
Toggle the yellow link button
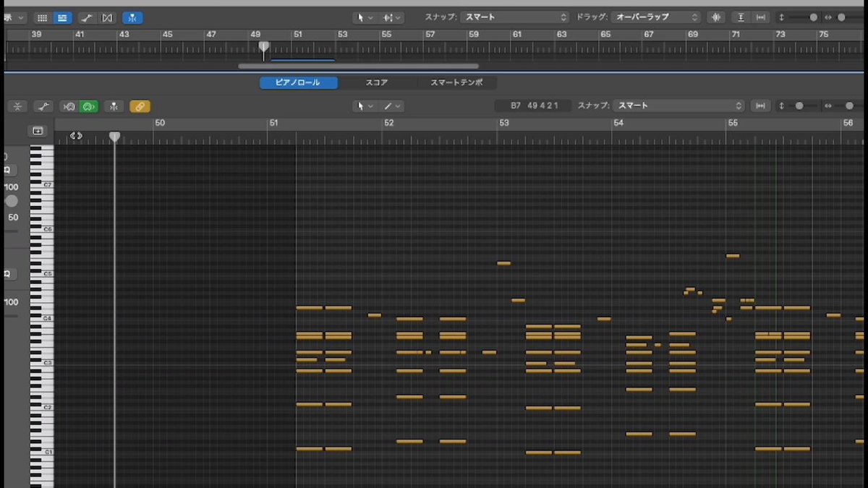point(140,106)
